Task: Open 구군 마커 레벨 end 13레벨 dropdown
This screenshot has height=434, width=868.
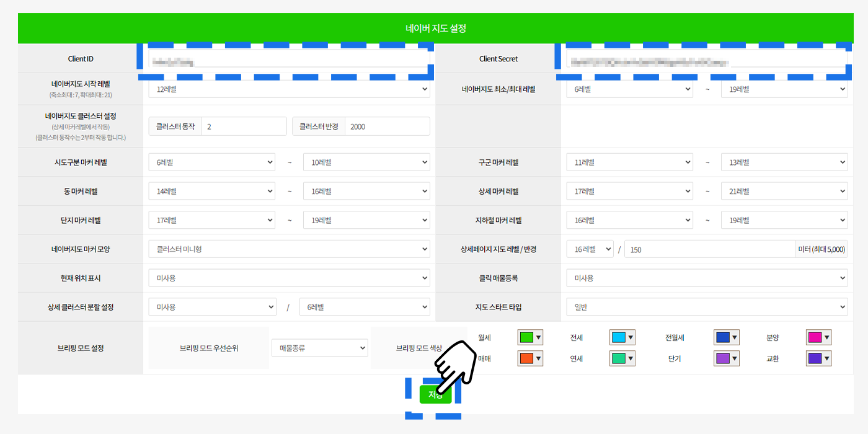Action: click(784, 162)
